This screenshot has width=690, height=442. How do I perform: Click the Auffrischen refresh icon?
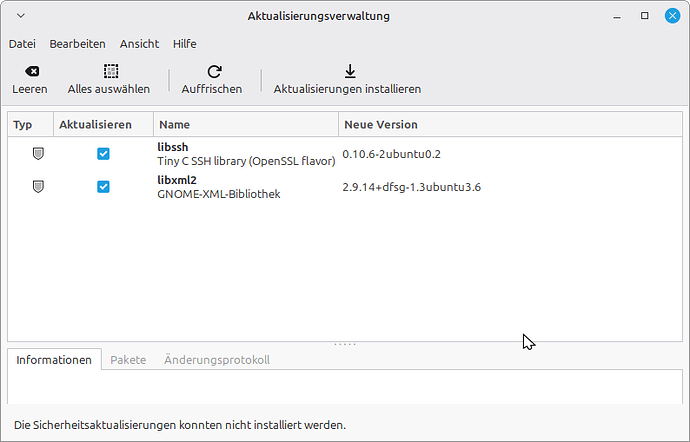pyautogui.click(x=212, y=71)
